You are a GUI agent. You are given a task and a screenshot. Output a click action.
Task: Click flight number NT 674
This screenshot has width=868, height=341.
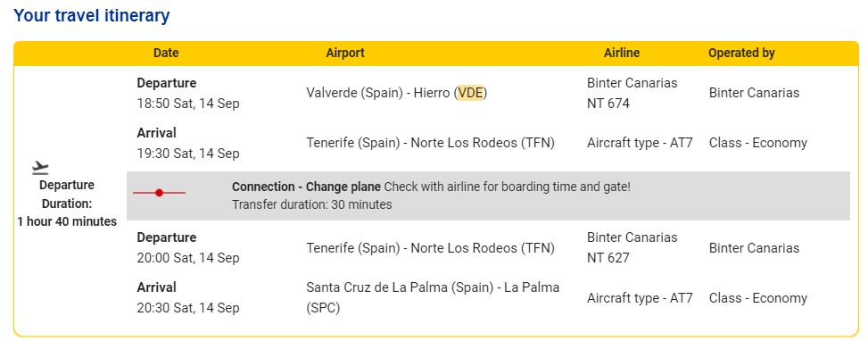click(608, 104)
